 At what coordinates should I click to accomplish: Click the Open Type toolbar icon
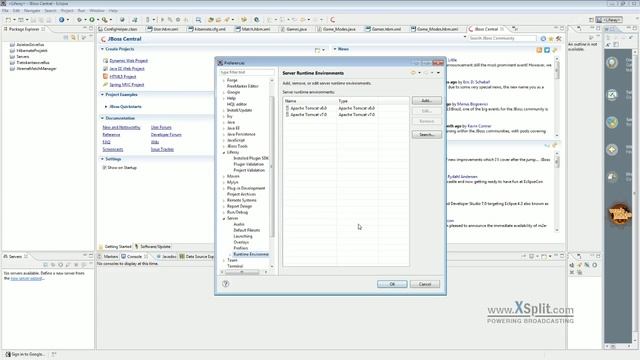211,20
